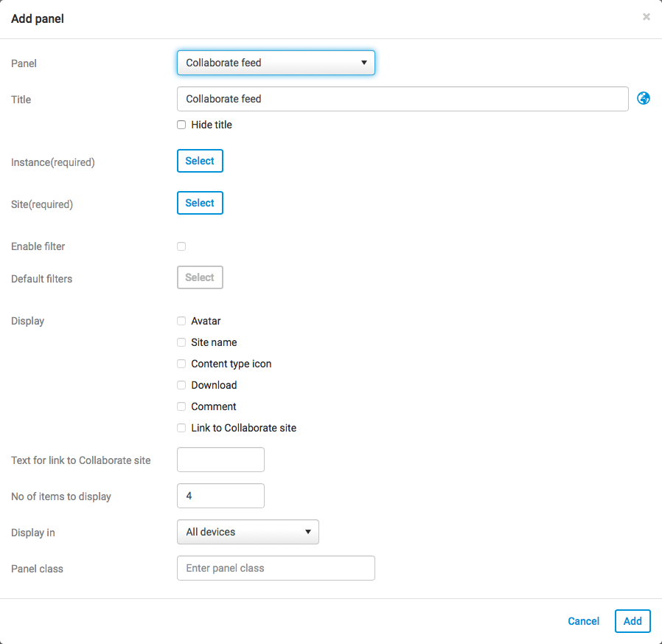
Task: Close the Add panel dialog
Action: click(x=647, y=17)
